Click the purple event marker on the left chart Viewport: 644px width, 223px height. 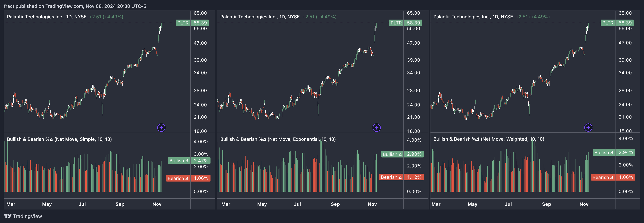click(161, 128)
